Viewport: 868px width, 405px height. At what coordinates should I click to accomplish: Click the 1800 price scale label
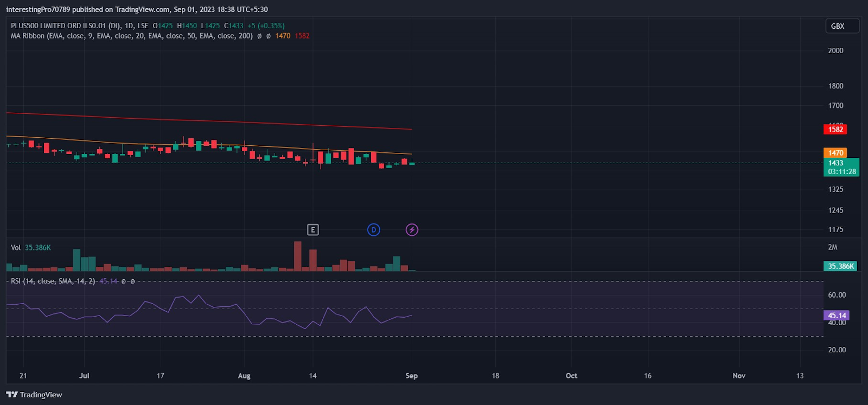point(835,86)
